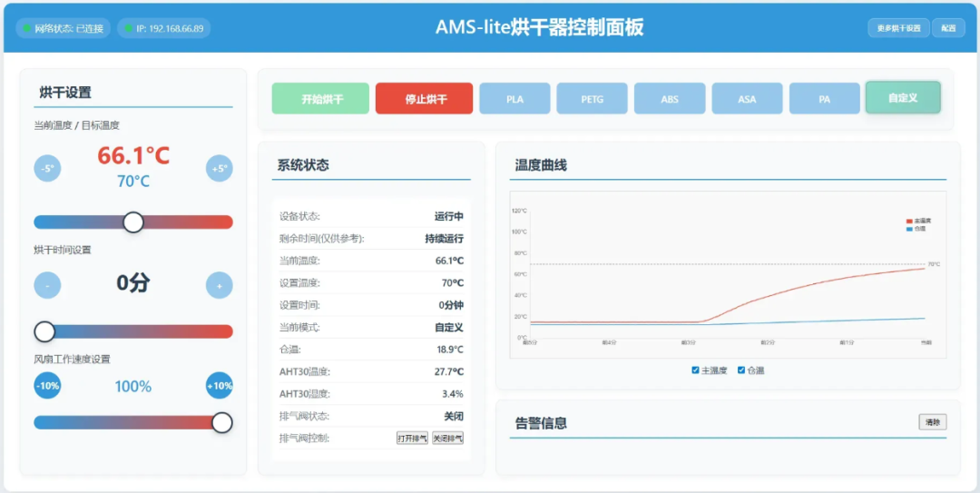This screenshot has width=980, height=493.
Task: Toggle the 仓温 checkbox under the chart
Action: tap(741, 370)
